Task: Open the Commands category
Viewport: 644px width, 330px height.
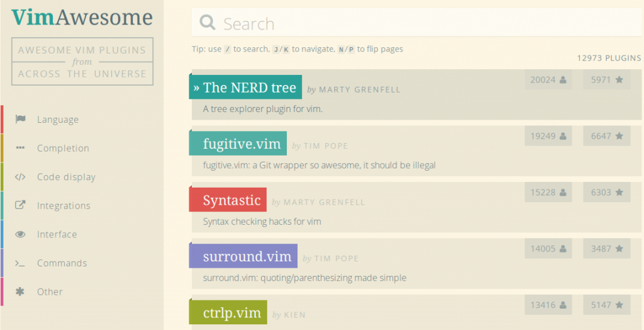Action: (62, 263)
